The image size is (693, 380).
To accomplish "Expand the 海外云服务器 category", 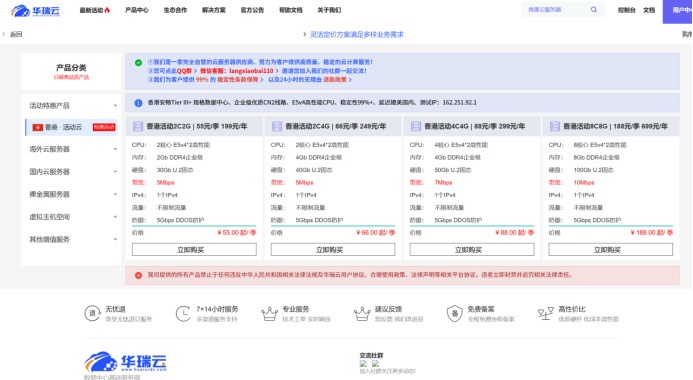I will (x=71, y=149).
